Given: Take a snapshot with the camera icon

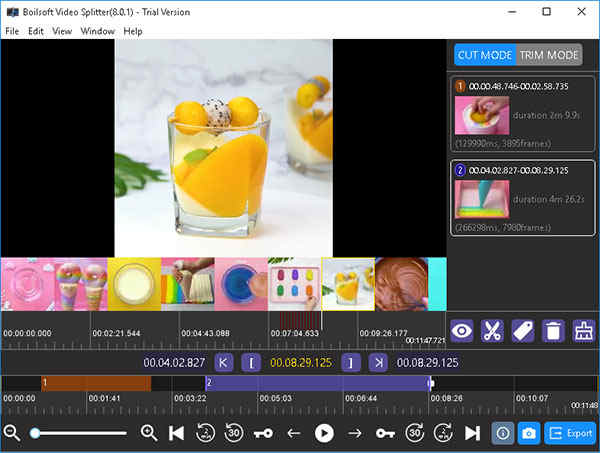Looking at the screenshot, I should (529, 433).
